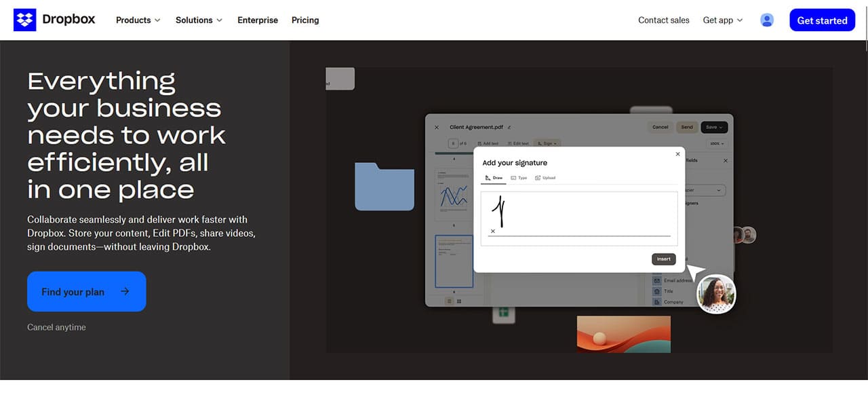Open the Sign dropdown tool
The height and width of the screenshot is (395, 868).
[x=548, y=143]
